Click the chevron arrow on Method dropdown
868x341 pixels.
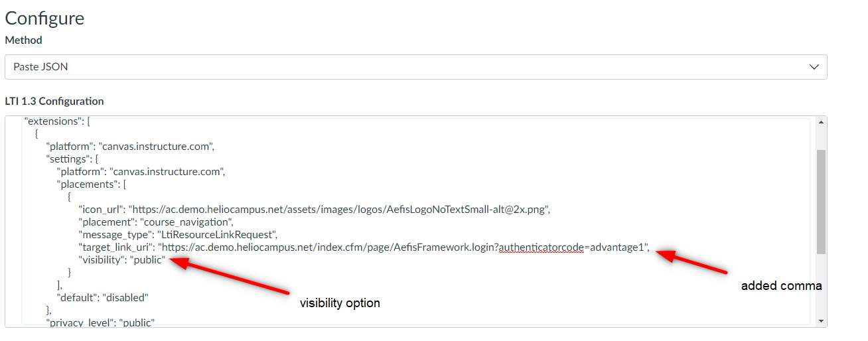pyautogui.click(x=814, y=67)
